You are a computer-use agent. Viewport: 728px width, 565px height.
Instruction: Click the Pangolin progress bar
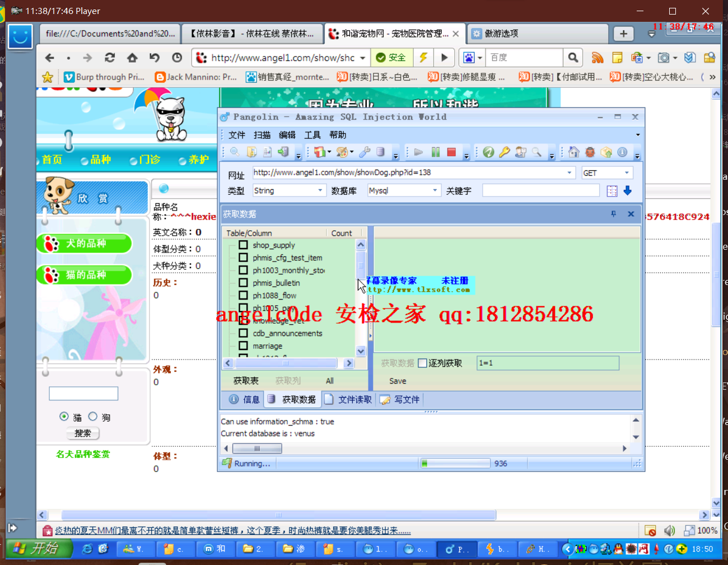454,463
